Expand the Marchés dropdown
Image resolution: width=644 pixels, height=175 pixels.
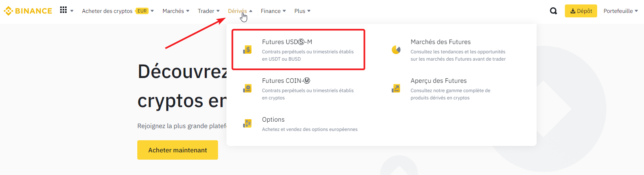coord(176,11)
